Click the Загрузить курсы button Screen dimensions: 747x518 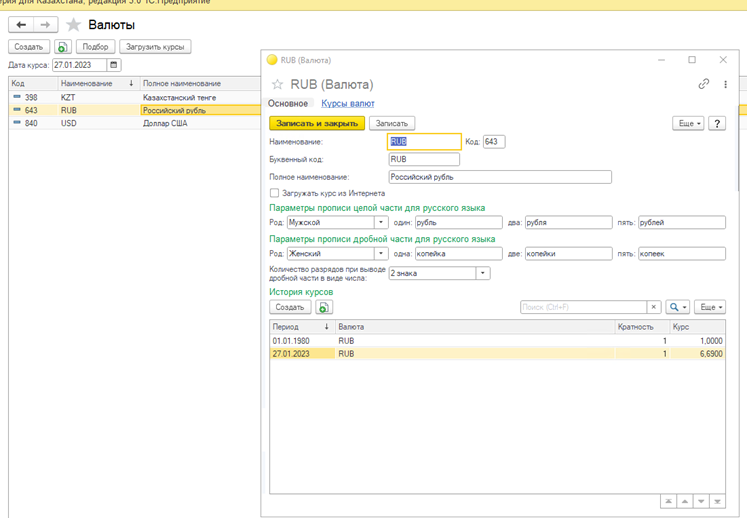[x=155, y=47]
